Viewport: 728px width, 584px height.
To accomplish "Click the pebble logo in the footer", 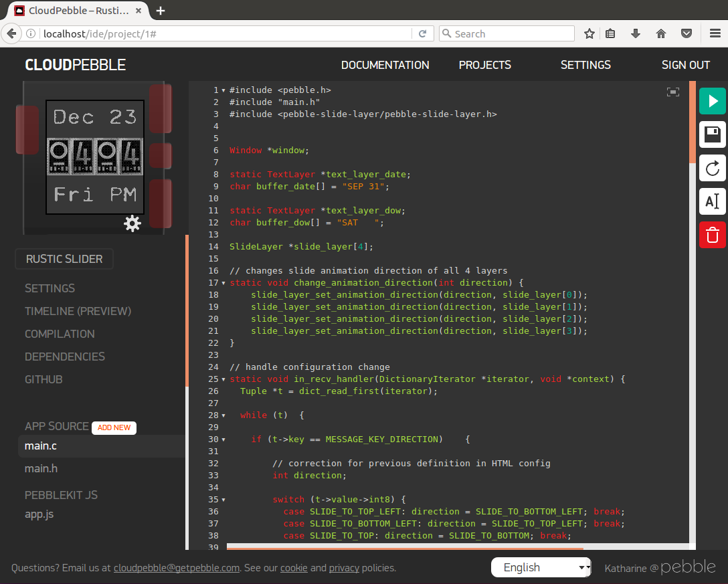I will [x=688, y=567].
